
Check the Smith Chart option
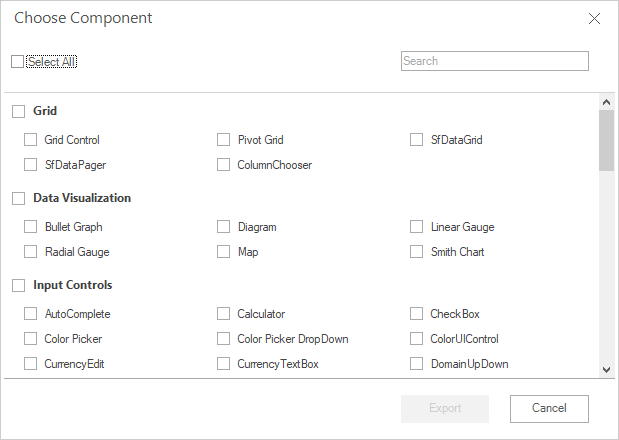417,252
